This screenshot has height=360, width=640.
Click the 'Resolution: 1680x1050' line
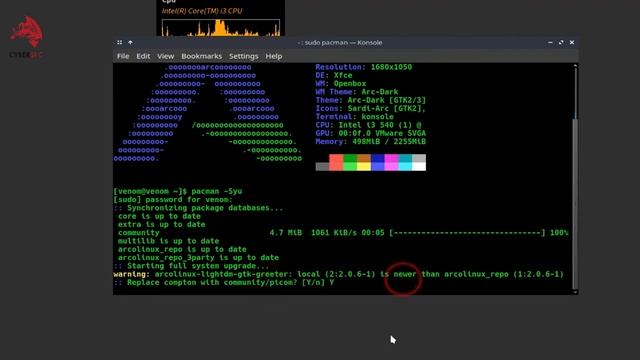pos(364,67)
